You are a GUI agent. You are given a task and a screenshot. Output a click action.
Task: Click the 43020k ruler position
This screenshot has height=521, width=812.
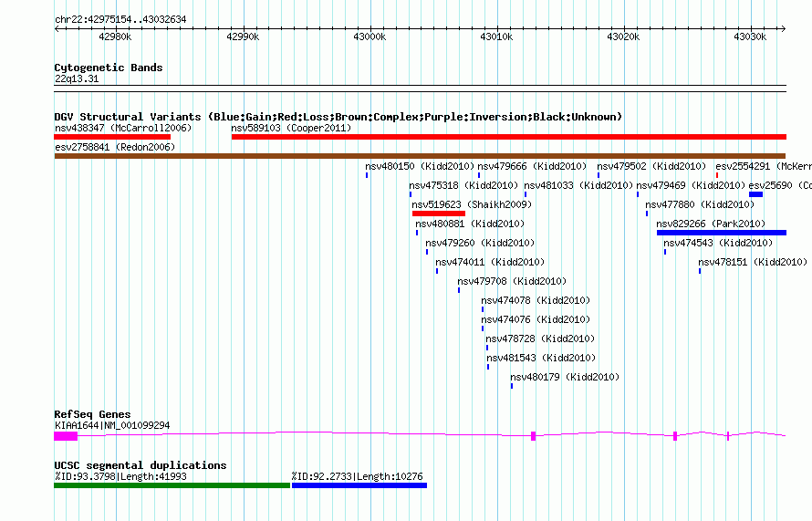623,36
